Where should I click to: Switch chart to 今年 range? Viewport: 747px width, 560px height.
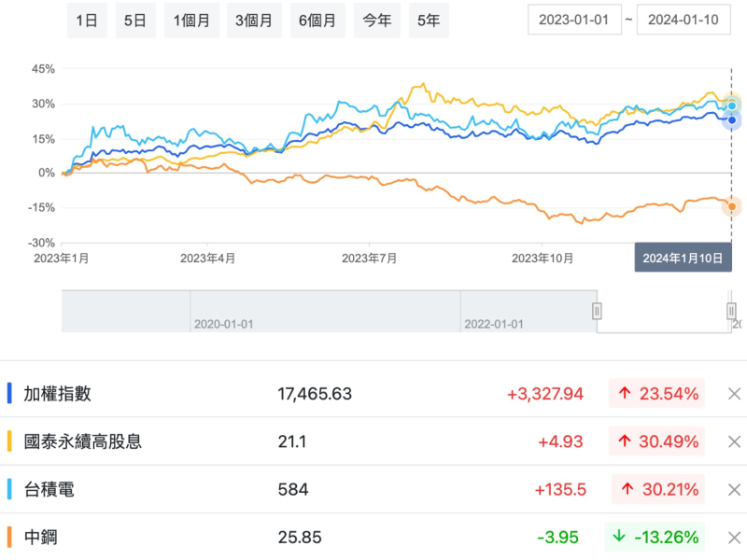pyautogui.click(x=378, y=21)
